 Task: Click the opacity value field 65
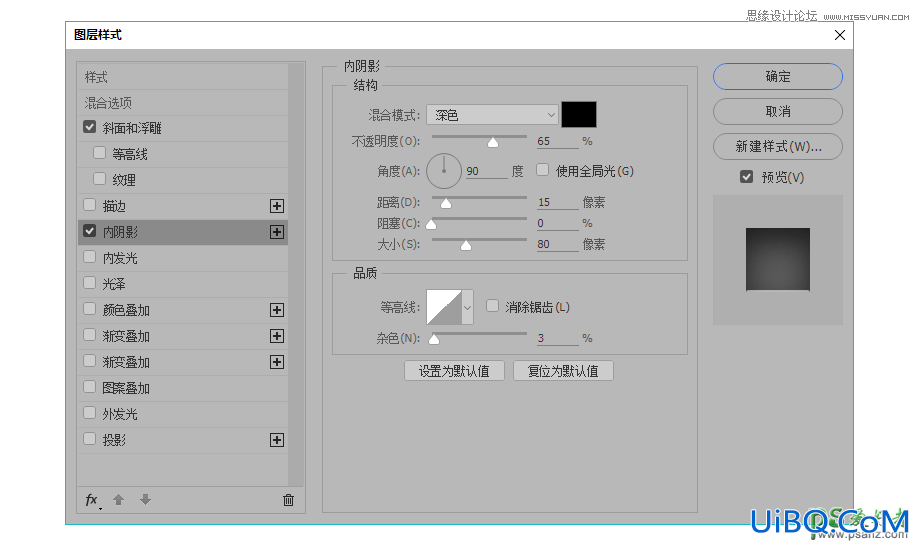tap(557, 141)
